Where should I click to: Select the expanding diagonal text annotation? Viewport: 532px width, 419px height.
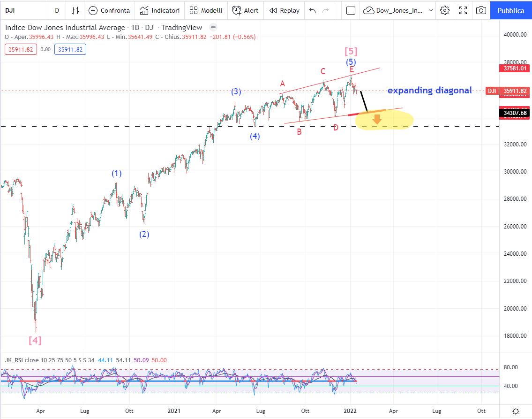click(x=429, y=90)
